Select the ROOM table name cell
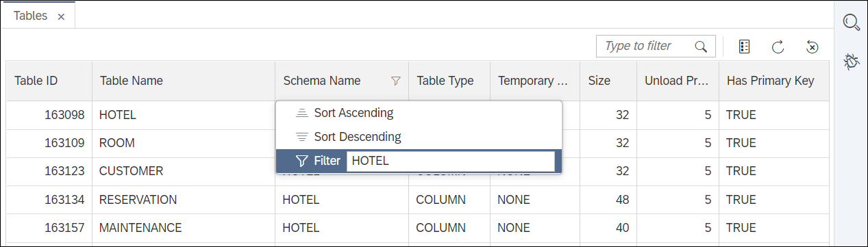The image size is (868, 247). pyautogui.click(x=184, y=143)
